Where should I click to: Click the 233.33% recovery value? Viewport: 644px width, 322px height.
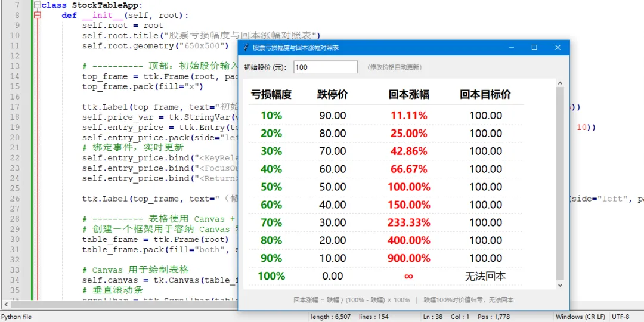coord(409,222)
